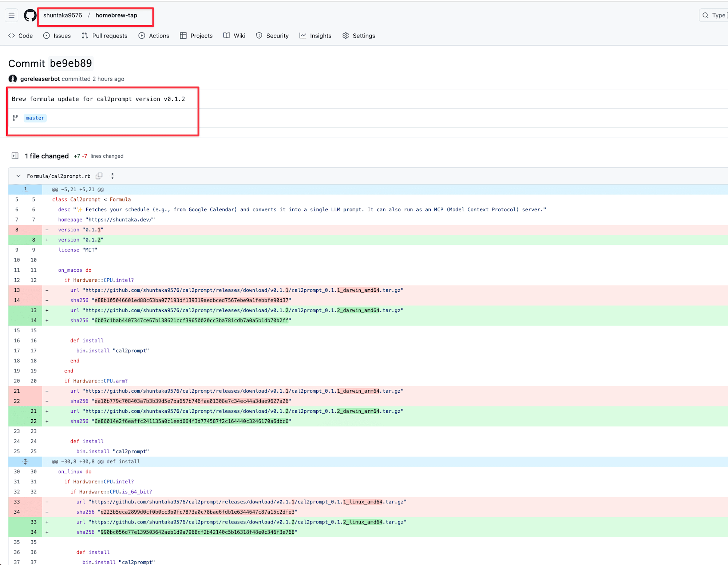728x565 pixels.
Task: Collapse the Formula/cal2prompt.rb file diff
Action: pos(18,176)
